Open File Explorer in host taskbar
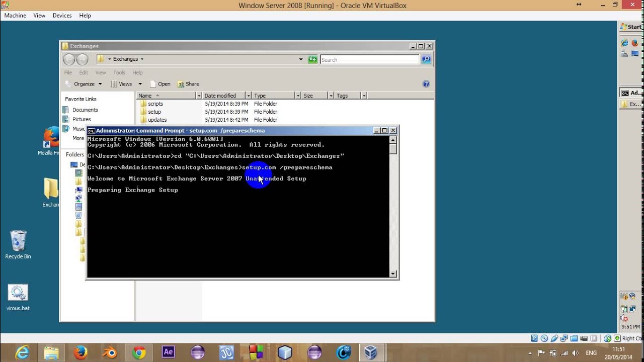The image size is (644, 362). [51, 352]
